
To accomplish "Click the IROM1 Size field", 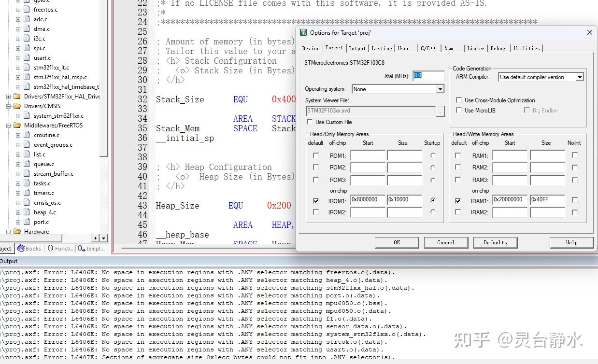I will click(x=404, y=200).
